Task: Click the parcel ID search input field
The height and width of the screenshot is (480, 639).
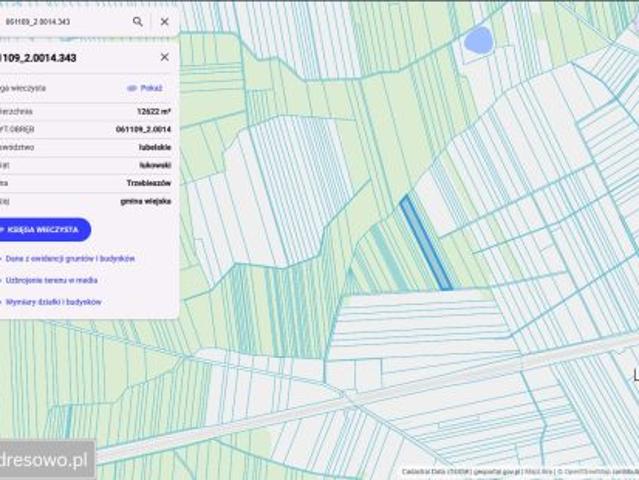Action: point(63,22)
